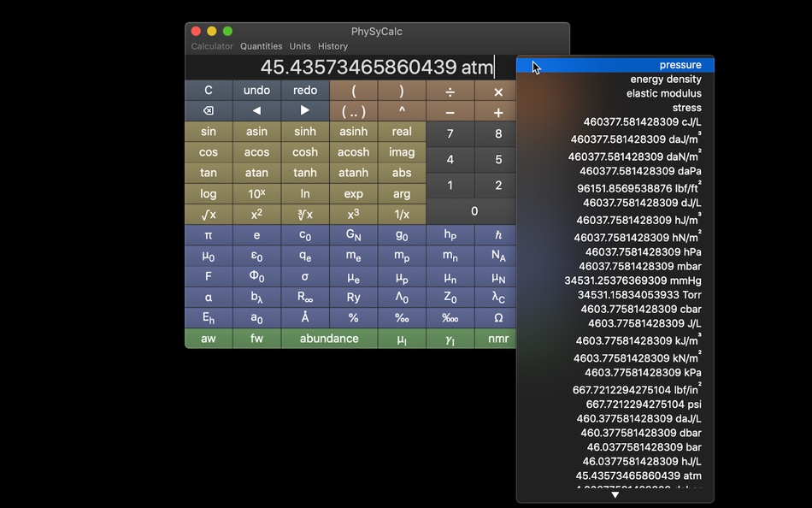Viewport: 812px width, 508px height.
Task: Insert gravitational constant GN
Action: click(353, 235)
